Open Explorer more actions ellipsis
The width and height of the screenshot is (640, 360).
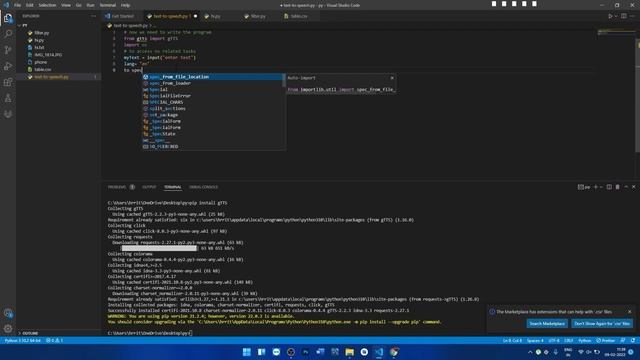[93, 16]
